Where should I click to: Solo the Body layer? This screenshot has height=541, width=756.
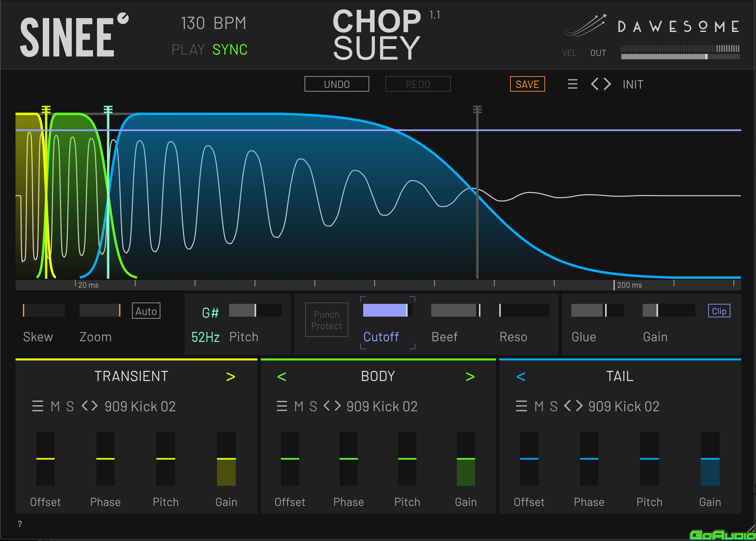click(313, 406)
